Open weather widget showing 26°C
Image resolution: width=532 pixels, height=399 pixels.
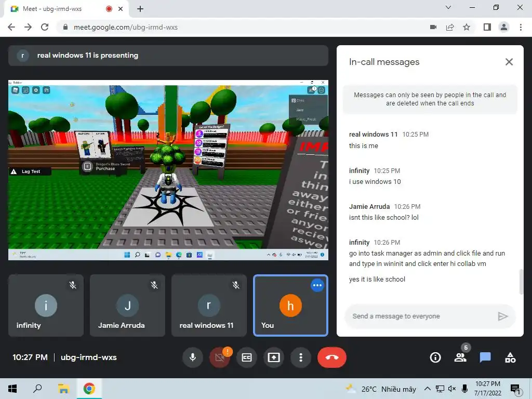tap(381, 389)
